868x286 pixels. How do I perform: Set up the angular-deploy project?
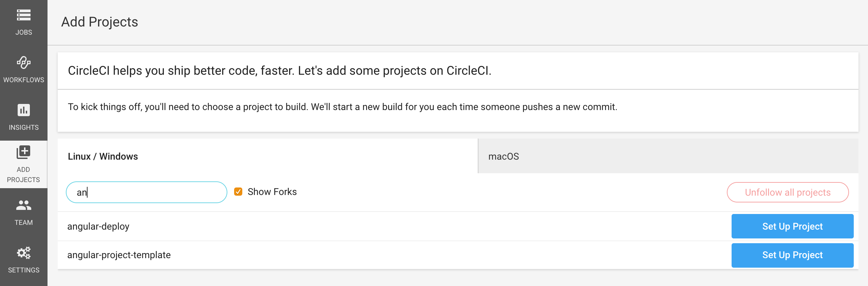792,226
